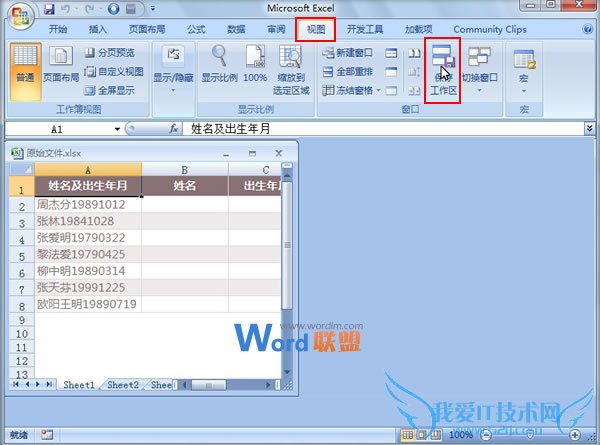Expand the formula bar chevron

click(x=589, y=129)
